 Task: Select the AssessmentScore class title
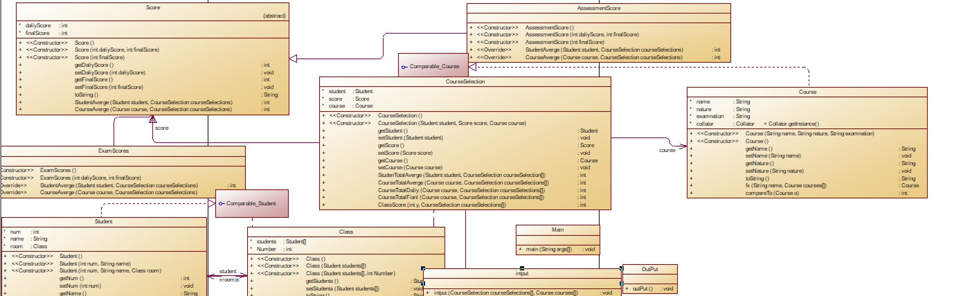pos(599,8)
